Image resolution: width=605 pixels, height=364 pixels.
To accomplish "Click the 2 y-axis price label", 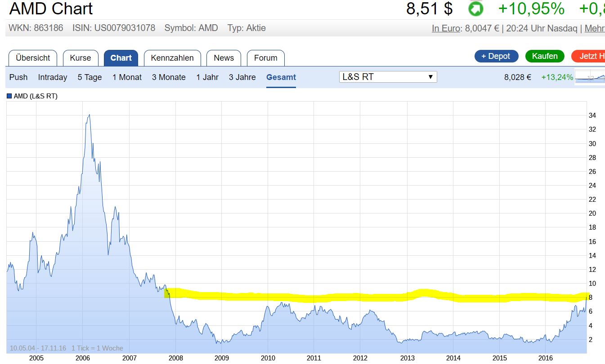I will (591, 339).
